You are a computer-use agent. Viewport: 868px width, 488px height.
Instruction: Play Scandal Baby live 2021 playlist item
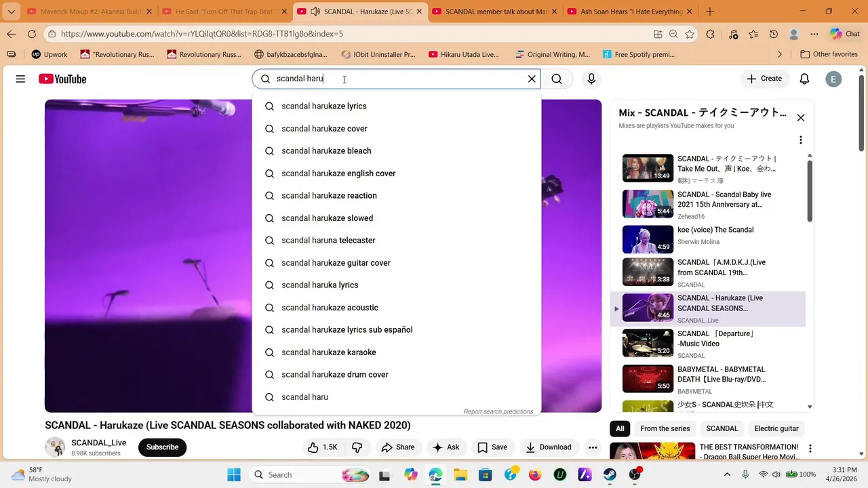point(707,204)
